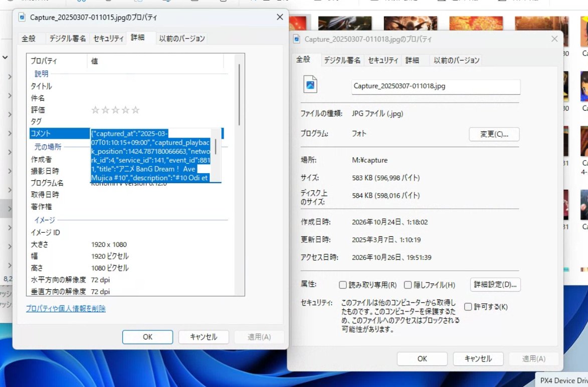The height and width of the screenshot is (387, 588).
Task: Collapse the down-chevron in Explorer navigation pane
Action: click(5, 57)
